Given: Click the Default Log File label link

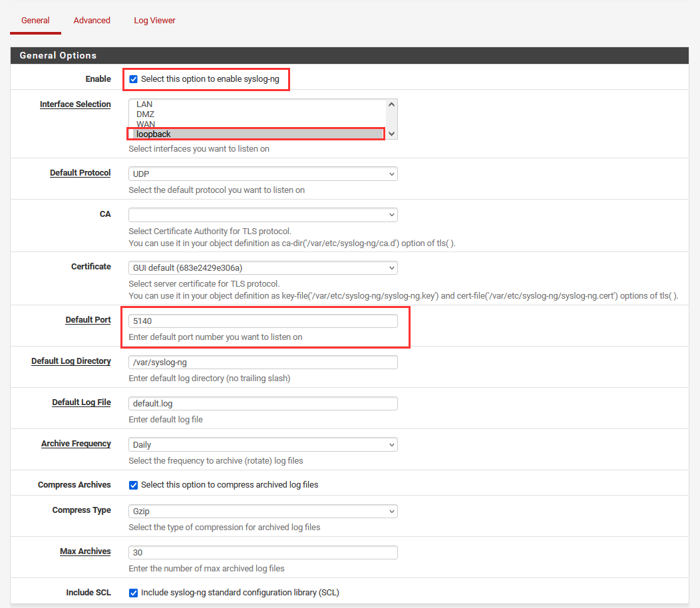Looking at the screenshot, I should 81,402.
